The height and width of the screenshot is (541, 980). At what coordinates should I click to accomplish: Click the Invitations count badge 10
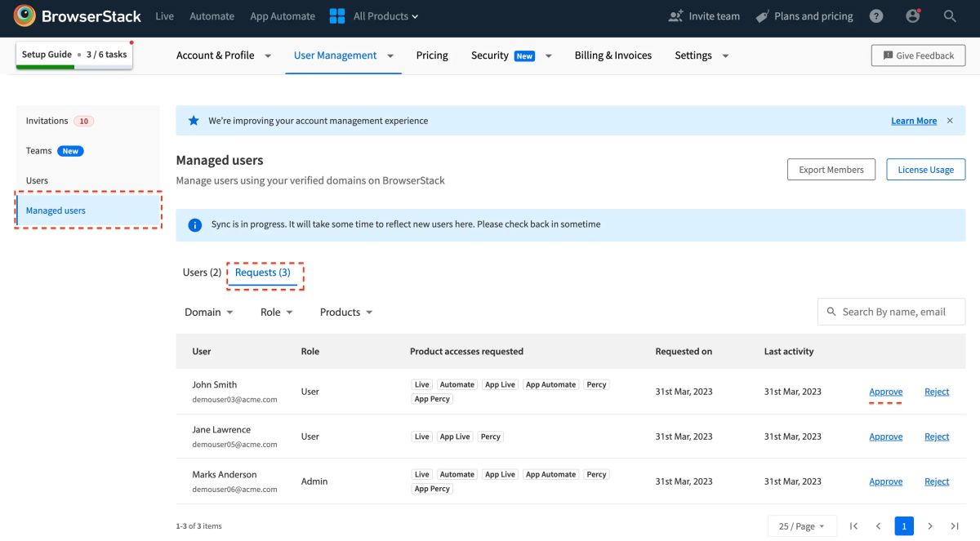83,121
